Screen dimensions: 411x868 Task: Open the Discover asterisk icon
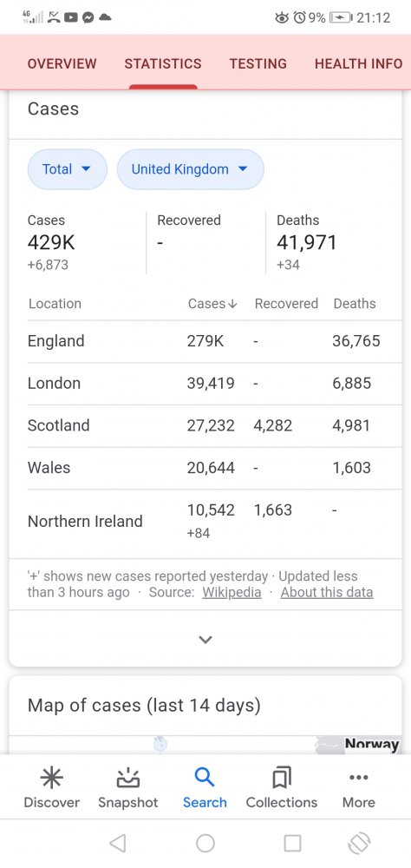pyautogui.click(x=51, y=778)
